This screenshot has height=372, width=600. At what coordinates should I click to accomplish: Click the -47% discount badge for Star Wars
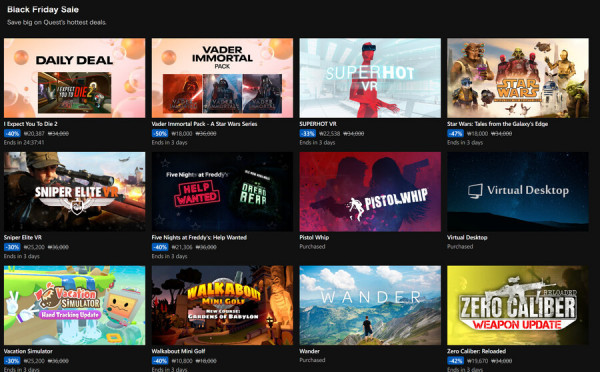point(455,134)
